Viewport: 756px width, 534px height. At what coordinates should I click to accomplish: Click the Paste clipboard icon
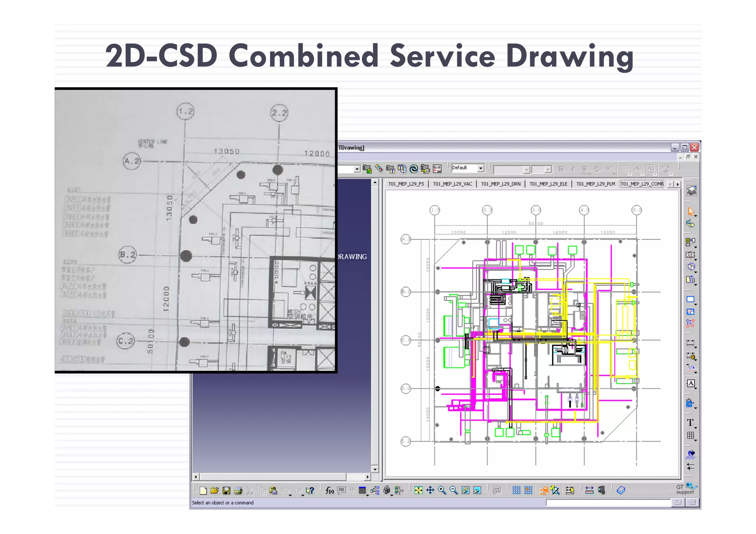click(273, 490)
